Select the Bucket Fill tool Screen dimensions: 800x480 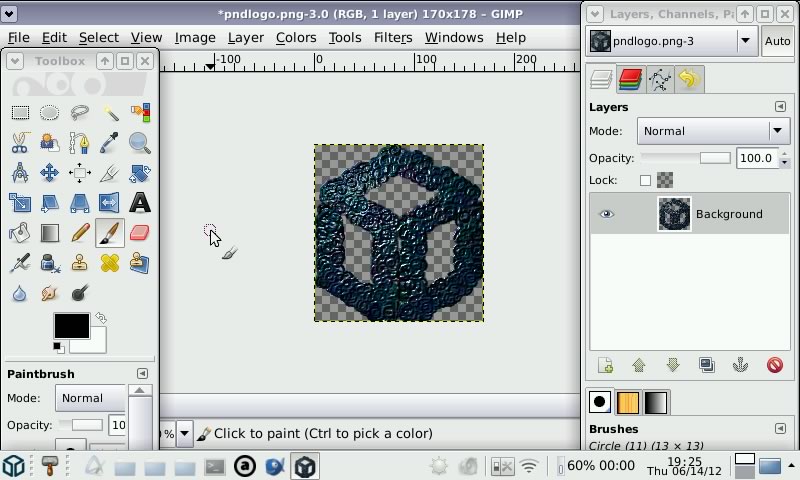20,233
